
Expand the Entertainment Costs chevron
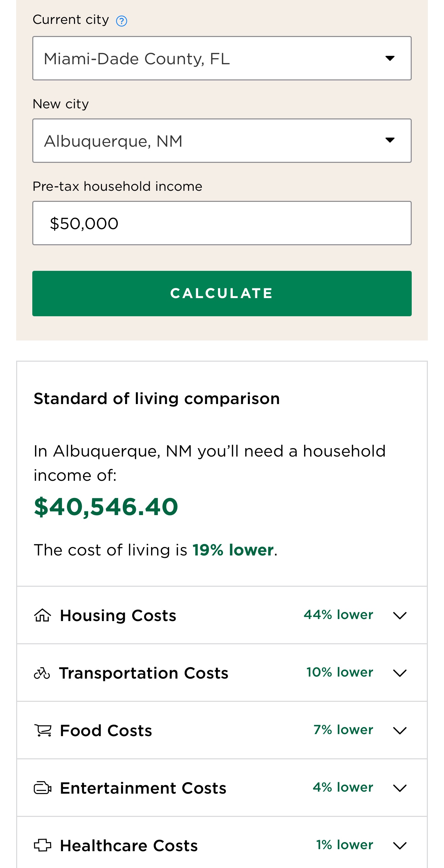click(x=400, y=788)
